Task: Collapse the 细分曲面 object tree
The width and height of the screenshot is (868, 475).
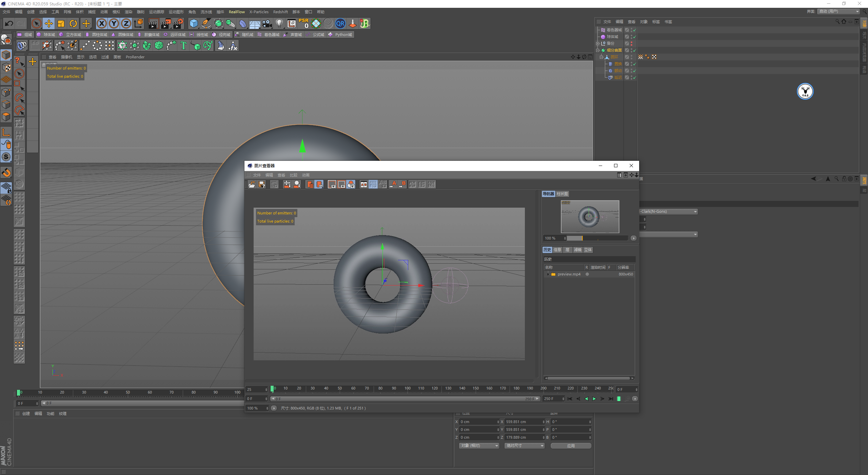Action: click(x=598, y=50)
